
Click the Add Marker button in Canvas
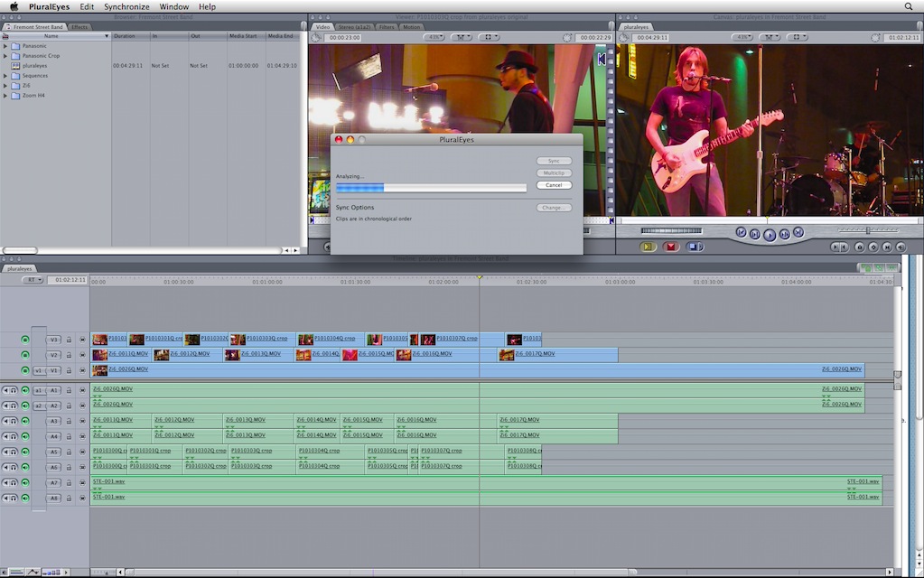[x=860, y=247]
